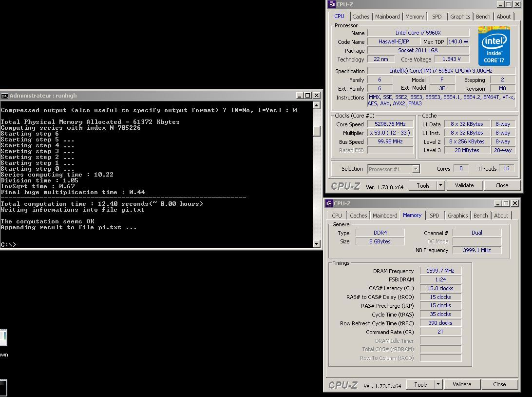Click Tools button in bottom CPU-Z window

point(420,384)
